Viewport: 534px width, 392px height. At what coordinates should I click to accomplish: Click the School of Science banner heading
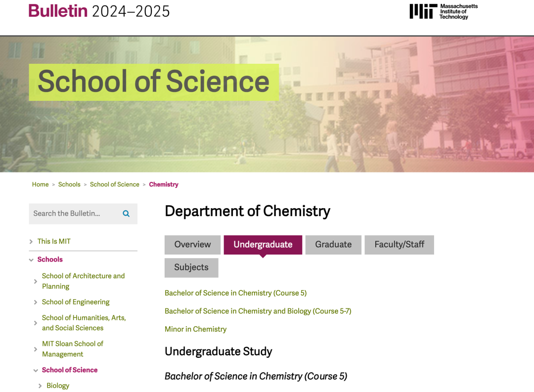click(x=154, y=82)
